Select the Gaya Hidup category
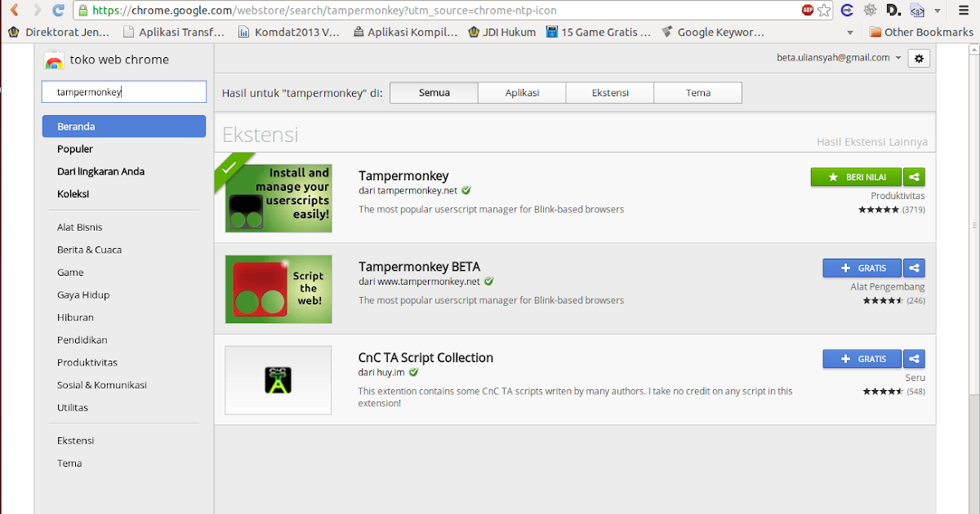 (x=83, y=295)
